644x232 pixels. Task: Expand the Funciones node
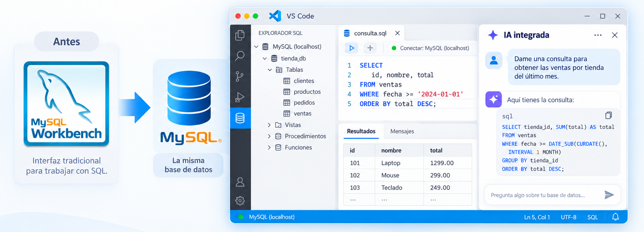(269, 147)
